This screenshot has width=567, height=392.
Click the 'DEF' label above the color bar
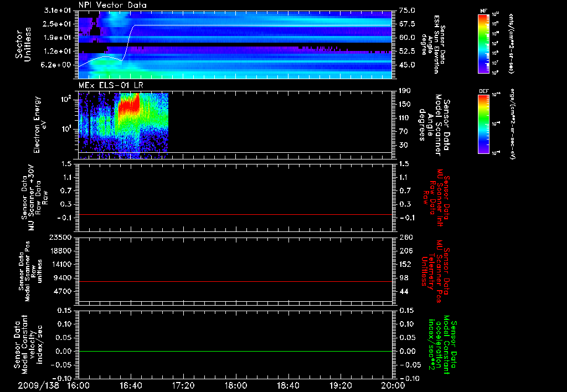[x=483, y=91]
